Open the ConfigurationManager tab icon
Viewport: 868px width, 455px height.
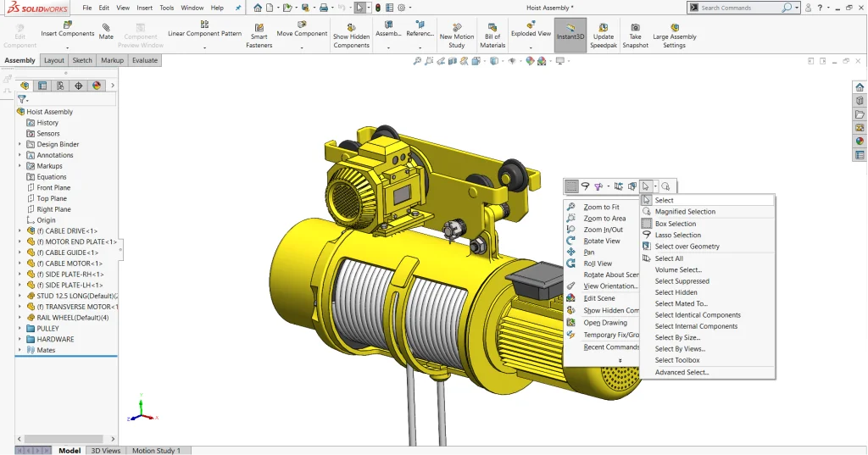pos(60,86)
